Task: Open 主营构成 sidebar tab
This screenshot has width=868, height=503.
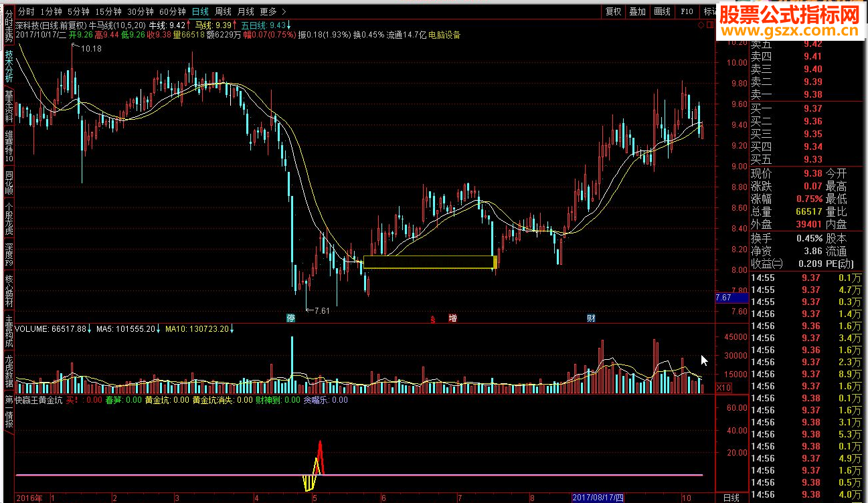Action: pyautogui.click(x=9, y=331)
